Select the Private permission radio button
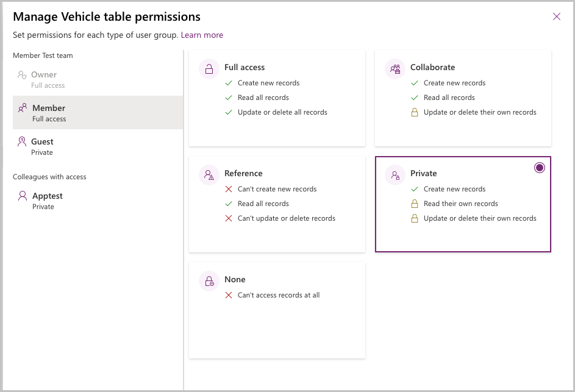 point(539,166)
